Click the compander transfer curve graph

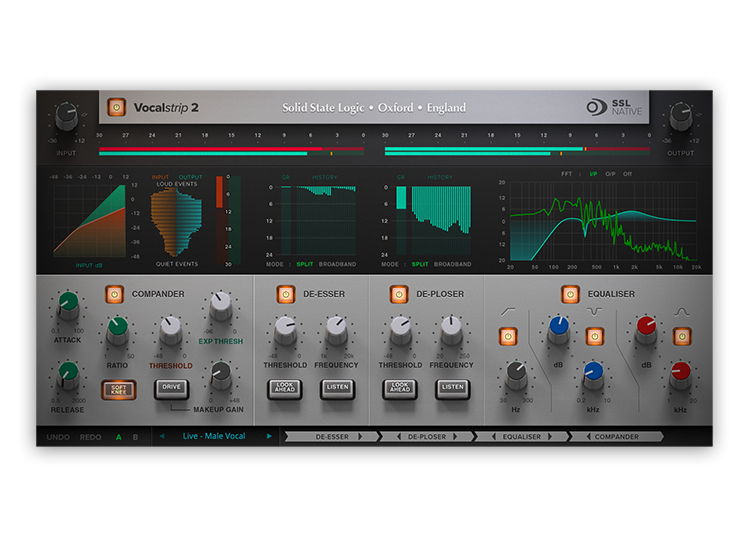(x=89, y=221)
